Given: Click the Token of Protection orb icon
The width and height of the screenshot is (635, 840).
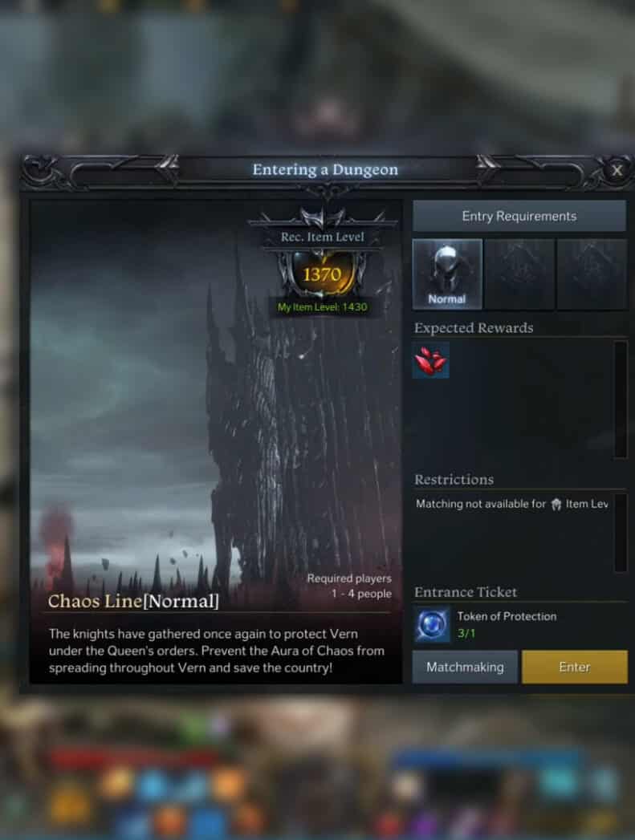Looking at the screenshot, I should click(x=432, y=625).
